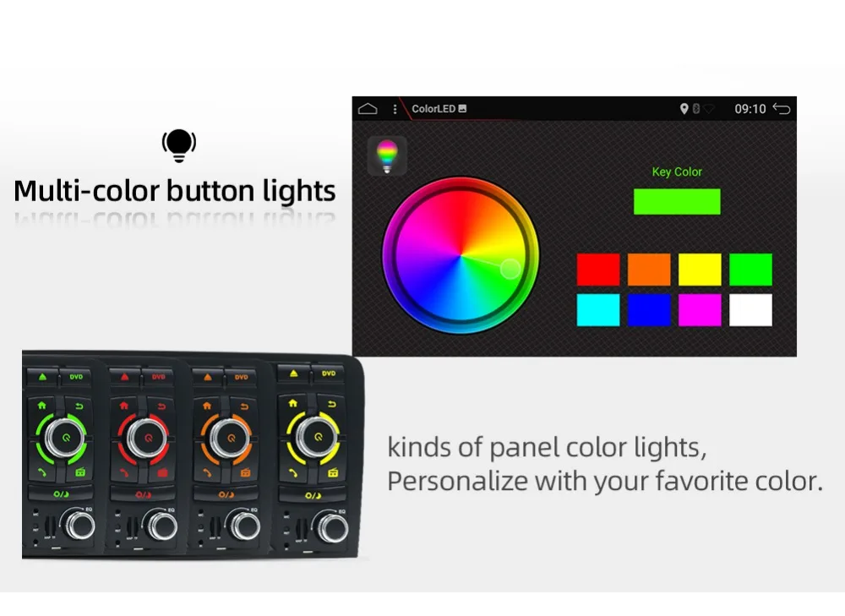Click the color wheel selector handle
Image resolution: width=845 pixels, height=616 pixels.
510,269
